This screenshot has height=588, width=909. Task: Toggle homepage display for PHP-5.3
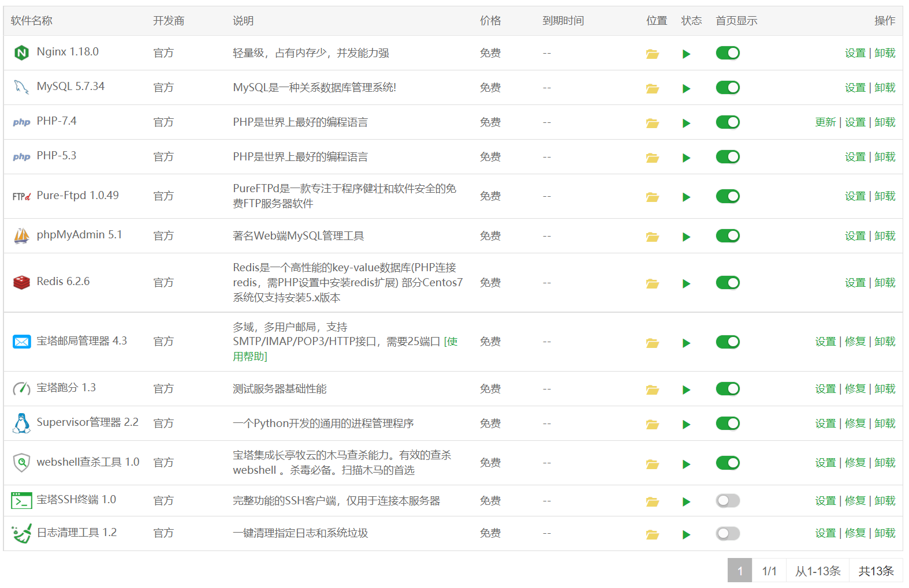(728, 157)
